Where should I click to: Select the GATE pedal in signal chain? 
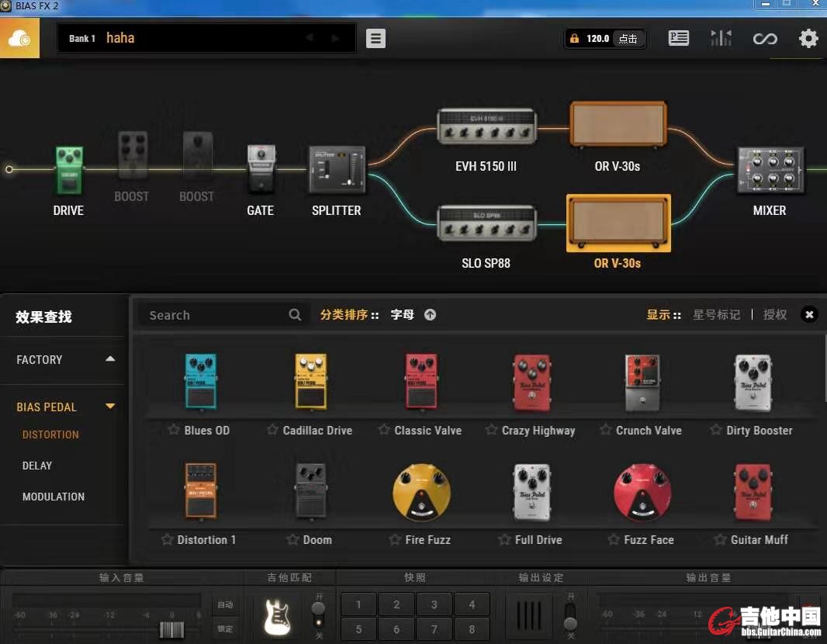point(261,169)
